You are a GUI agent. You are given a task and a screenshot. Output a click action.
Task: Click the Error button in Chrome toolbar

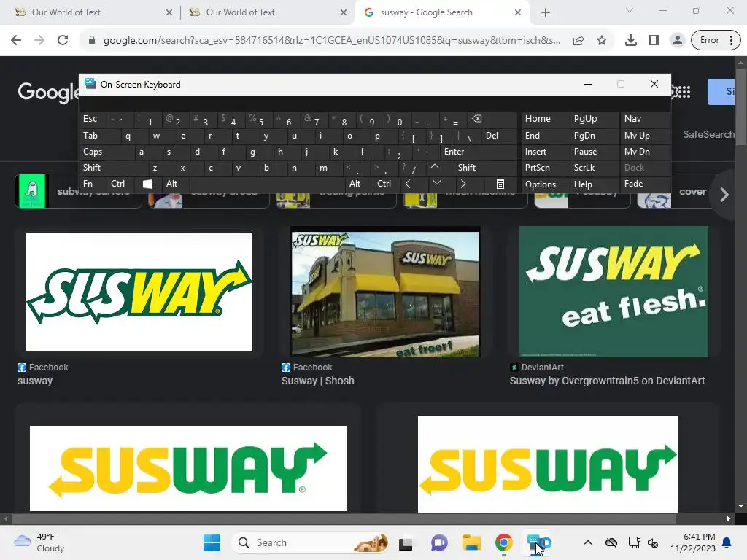[709, 40]
